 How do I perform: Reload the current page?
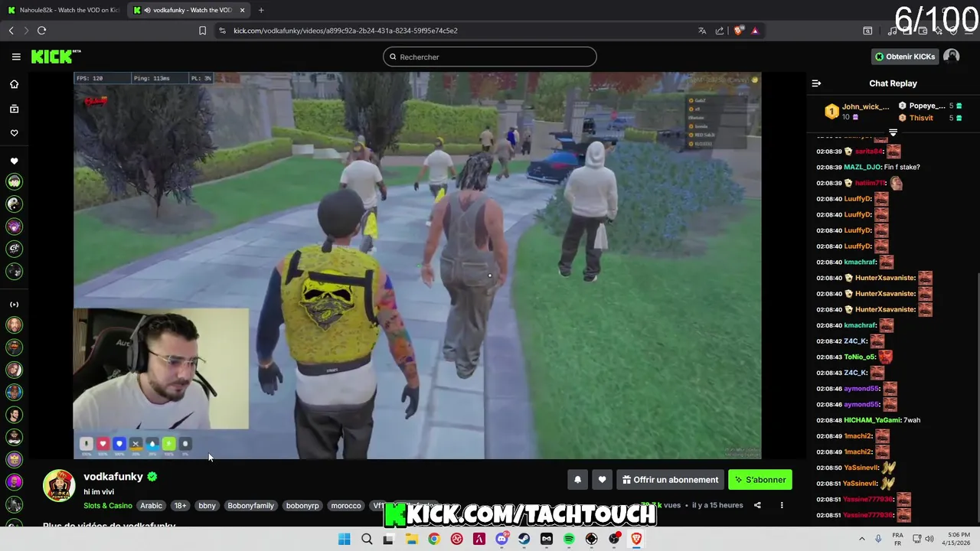(x=41, y=31)
